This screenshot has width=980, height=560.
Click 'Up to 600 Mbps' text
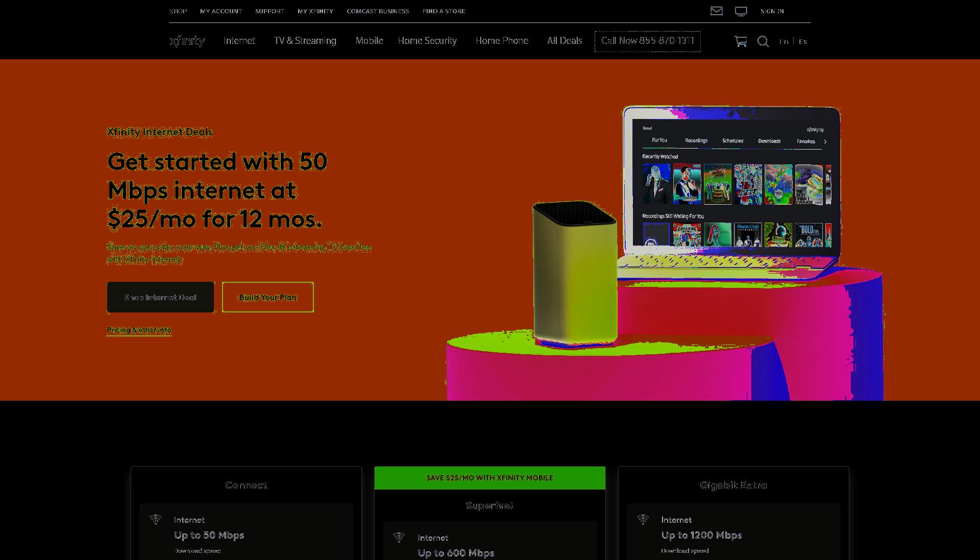point(456,553)
